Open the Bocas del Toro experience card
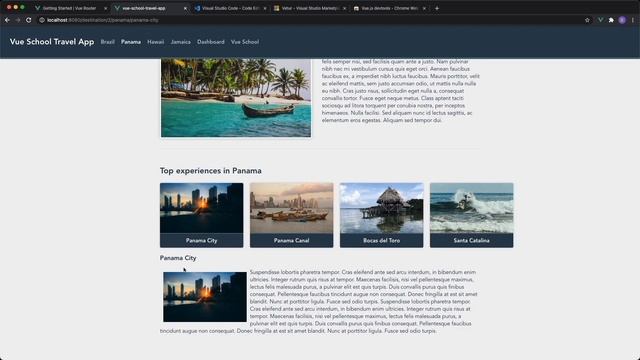The width and height of the screenshot is (640, 360). click(382, 215)
